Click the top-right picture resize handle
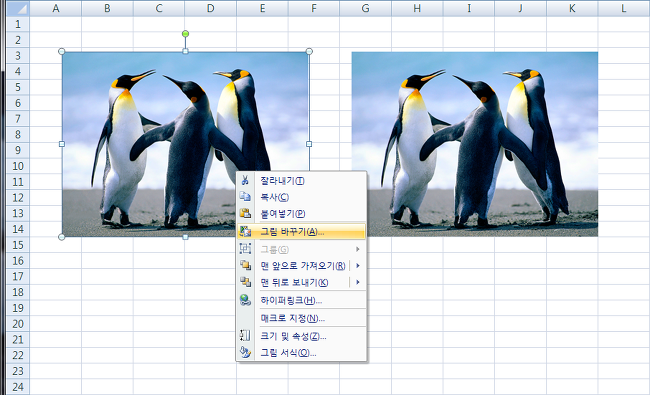This screenshot has width=650, height=395. 309,51
